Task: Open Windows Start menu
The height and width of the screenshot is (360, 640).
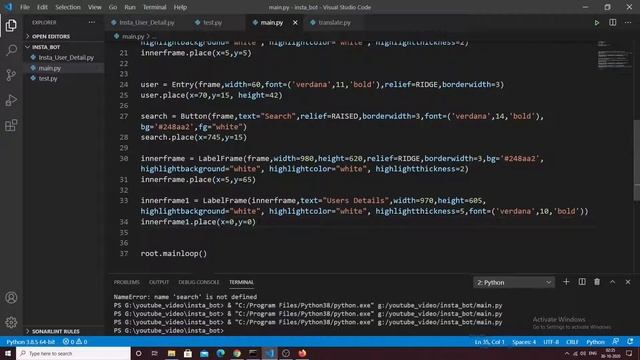Action: tap(8, 353)
